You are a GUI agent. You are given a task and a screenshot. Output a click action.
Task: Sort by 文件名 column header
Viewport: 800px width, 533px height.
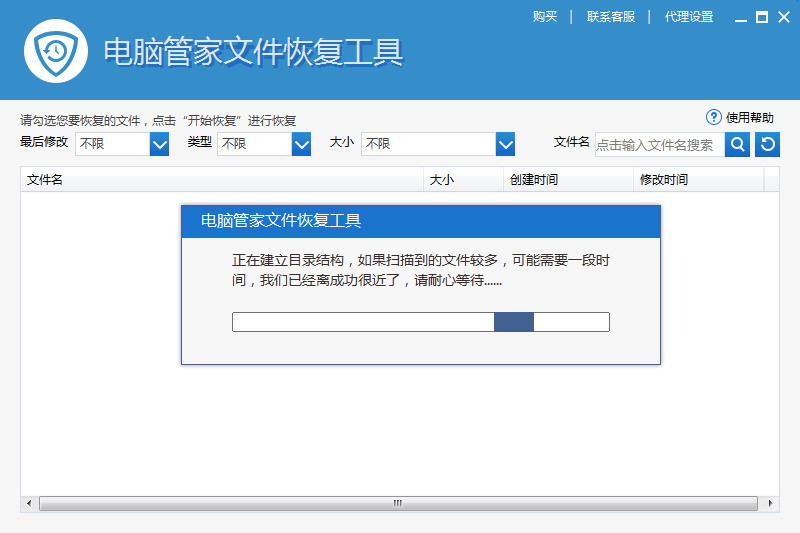[222, 180]
